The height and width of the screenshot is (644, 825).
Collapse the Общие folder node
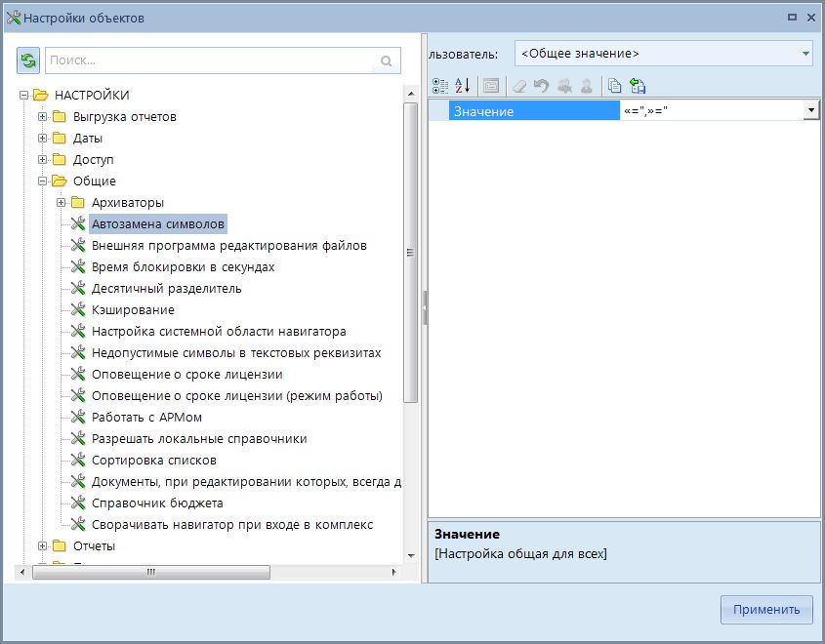point(42,181)
